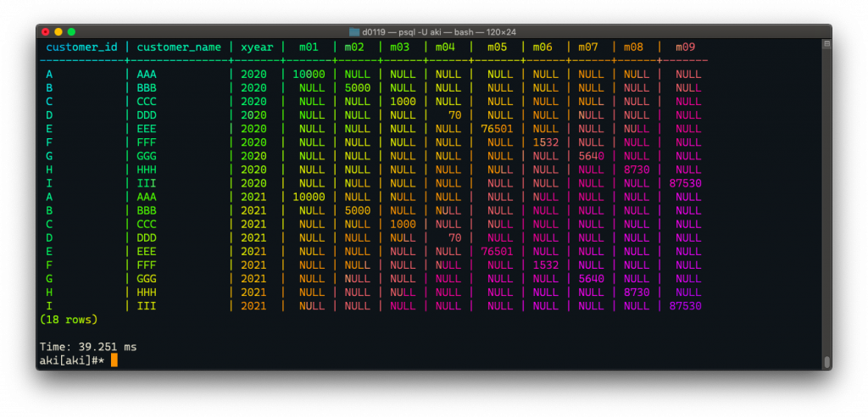Click 87530 in the 2020 III row
Screen dimensions: 868x418
pyautogui.click(x=685, y=183)
